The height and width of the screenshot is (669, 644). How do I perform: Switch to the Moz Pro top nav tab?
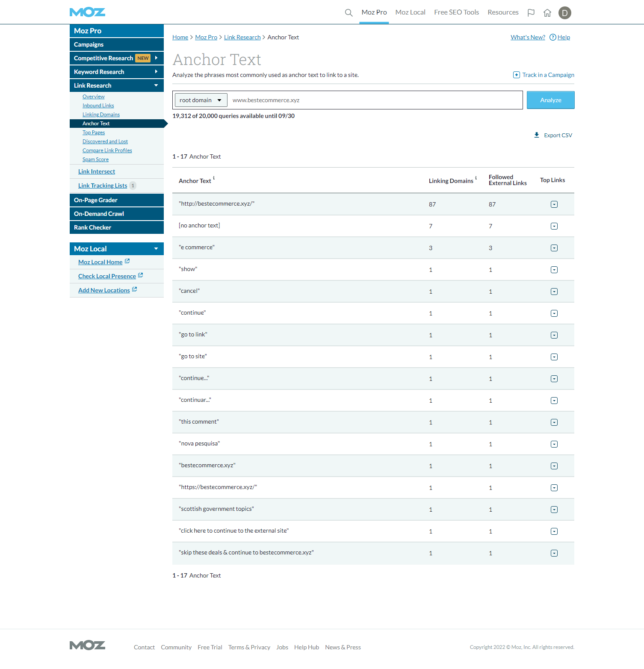374,12
